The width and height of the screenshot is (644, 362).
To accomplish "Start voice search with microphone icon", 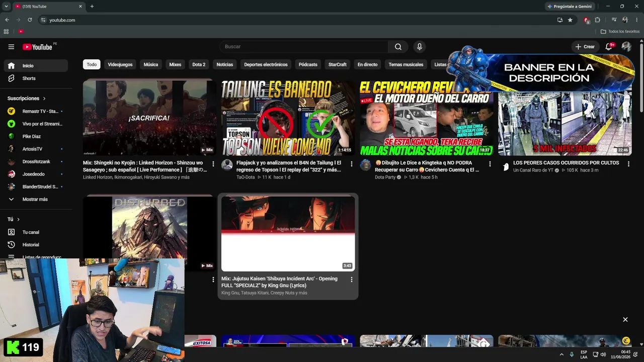I will 419,47.
